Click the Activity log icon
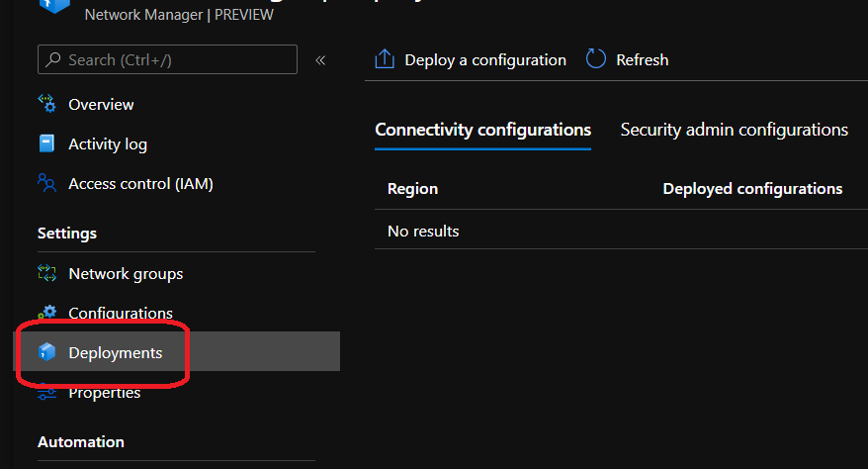Screen dimensions: 868x469 46,143
